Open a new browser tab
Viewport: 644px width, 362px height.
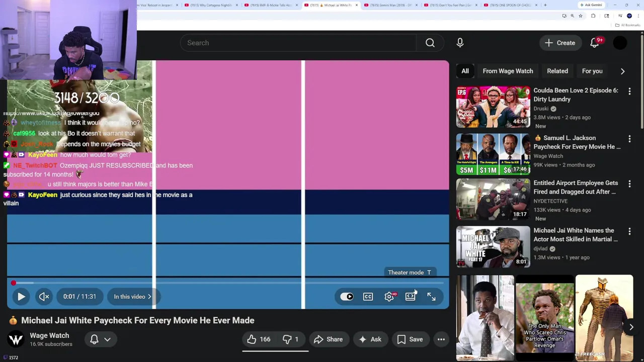click(545, 5)
